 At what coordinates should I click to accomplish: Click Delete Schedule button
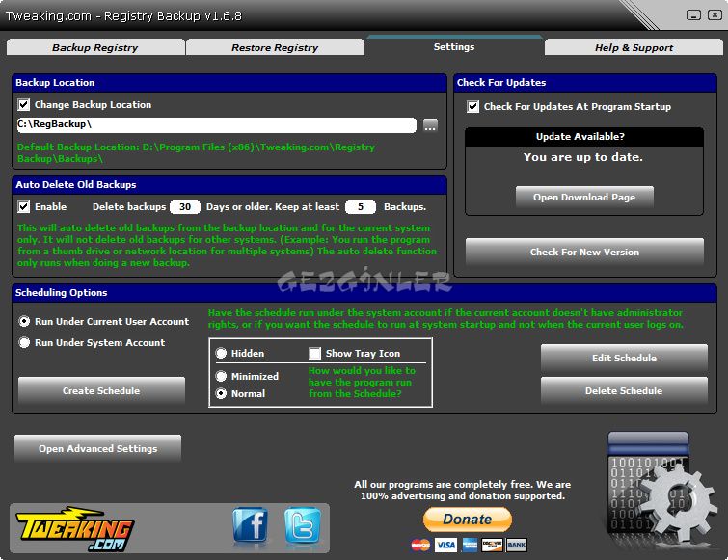pos(624,390)
